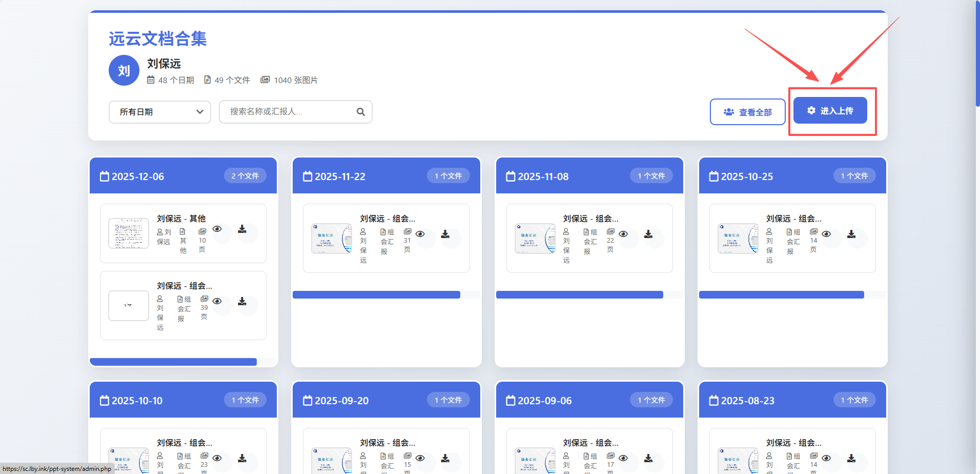
Task: Click 1 个文件 badge on 2025-11-22
Action: tap(448, 175)
